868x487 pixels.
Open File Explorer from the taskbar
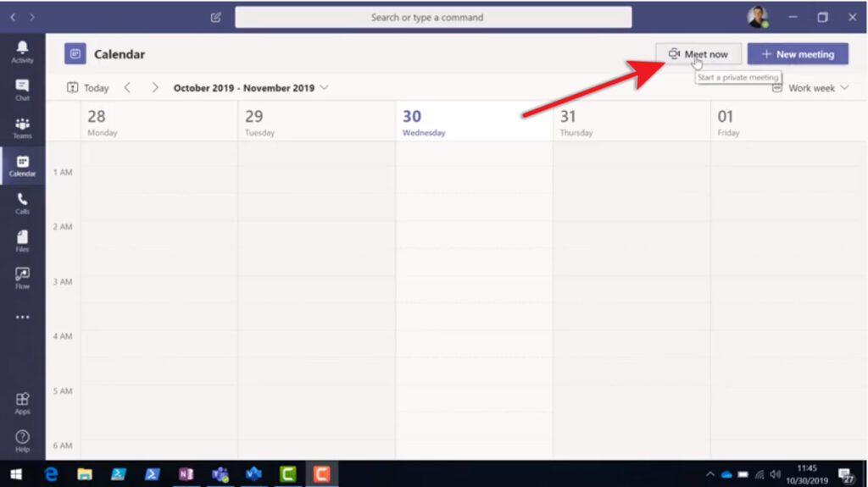point(85,474)
